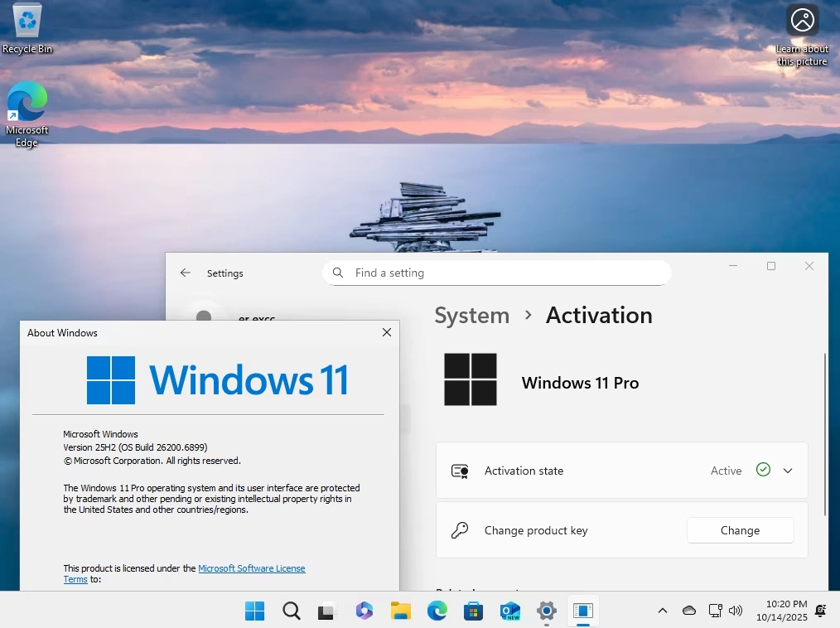Click the search icon in Find a setting

click(x=337, y=273)
